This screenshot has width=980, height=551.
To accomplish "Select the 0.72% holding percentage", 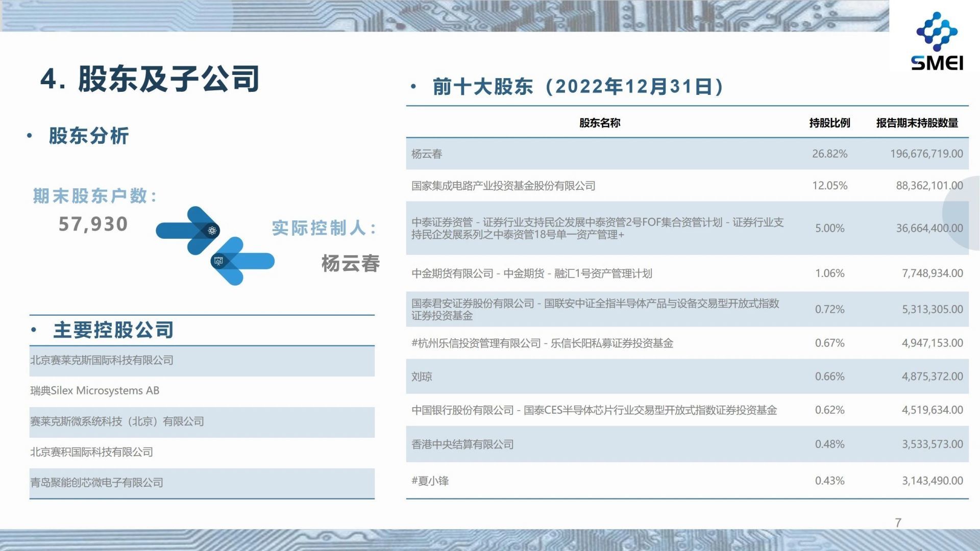I will [x=830, y=309].
